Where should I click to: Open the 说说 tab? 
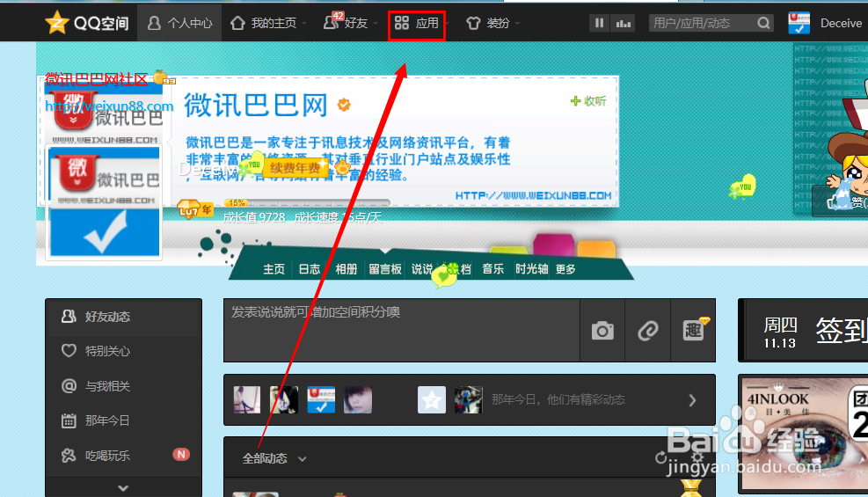pyautogui.click(x=422, y=269)
